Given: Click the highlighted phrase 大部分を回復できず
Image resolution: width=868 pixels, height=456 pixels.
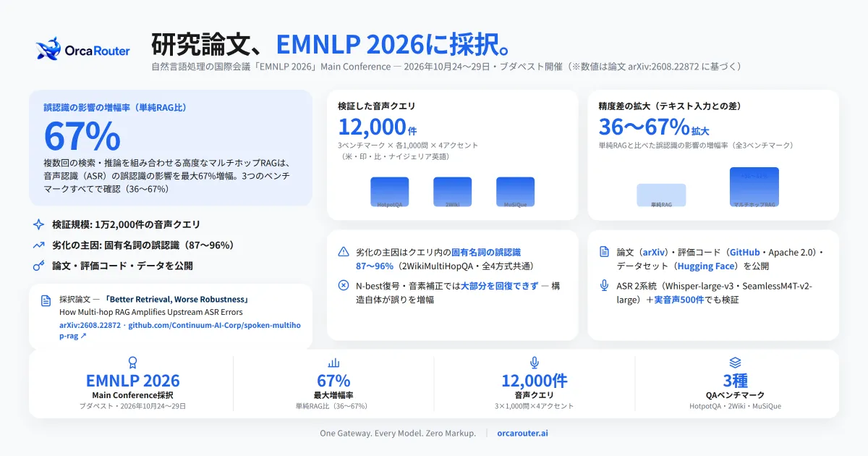Looking at the screenshot, I should [x=499, y=286].
